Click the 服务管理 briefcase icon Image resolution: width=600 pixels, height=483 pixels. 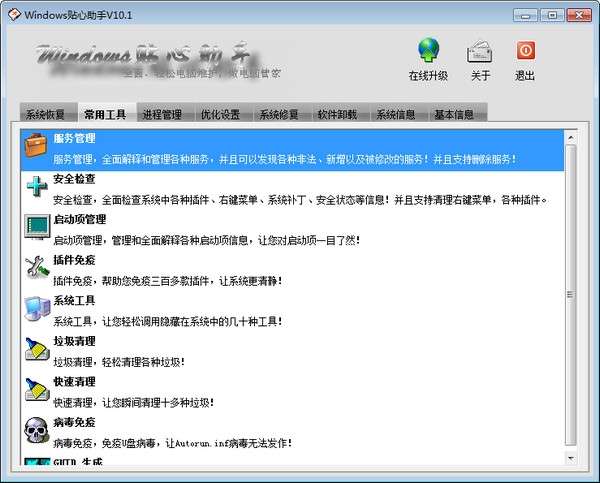click(36, 145)
